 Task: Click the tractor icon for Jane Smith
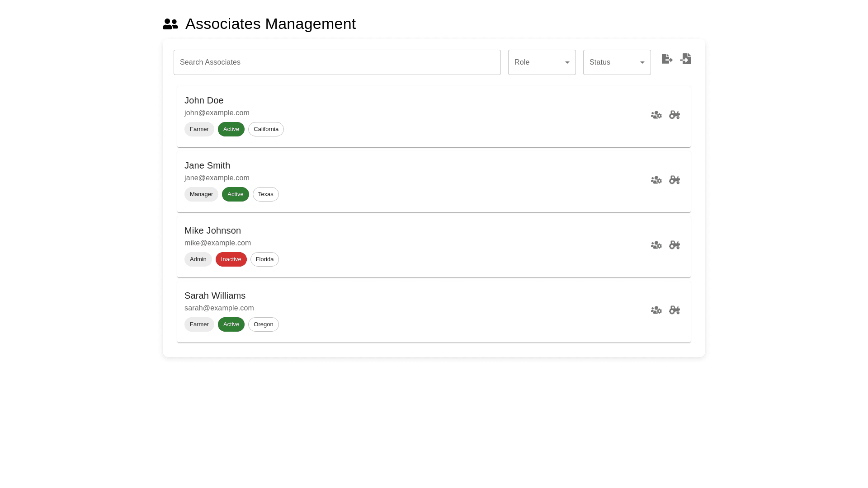[675, 180]
